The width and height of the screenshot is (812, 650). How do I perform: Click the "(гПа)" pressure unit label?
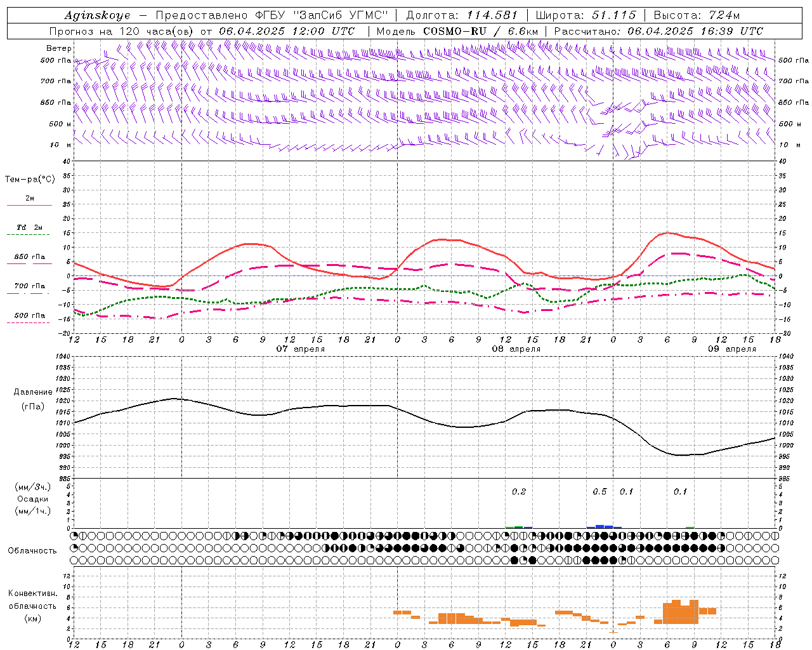32,406
